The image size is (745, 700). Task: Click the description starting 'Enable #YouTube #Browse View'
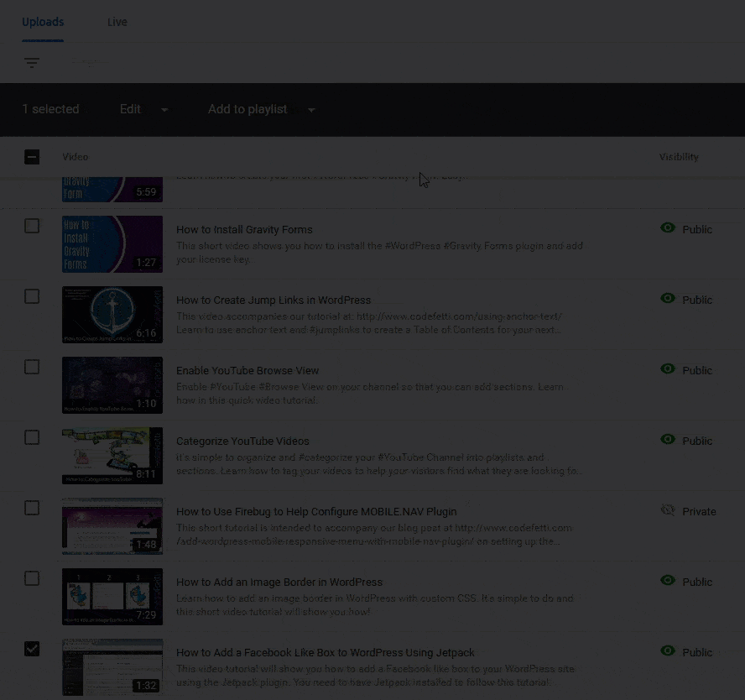point(370,394)
